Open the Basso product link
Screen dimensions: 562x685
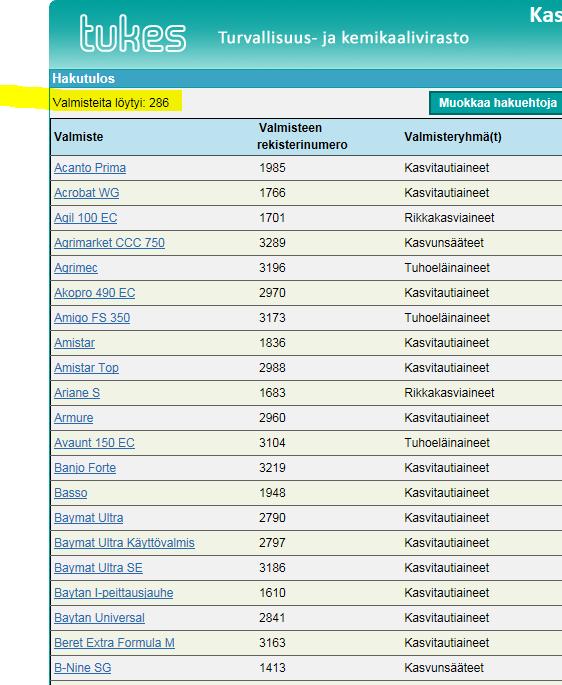coord(71,493)
